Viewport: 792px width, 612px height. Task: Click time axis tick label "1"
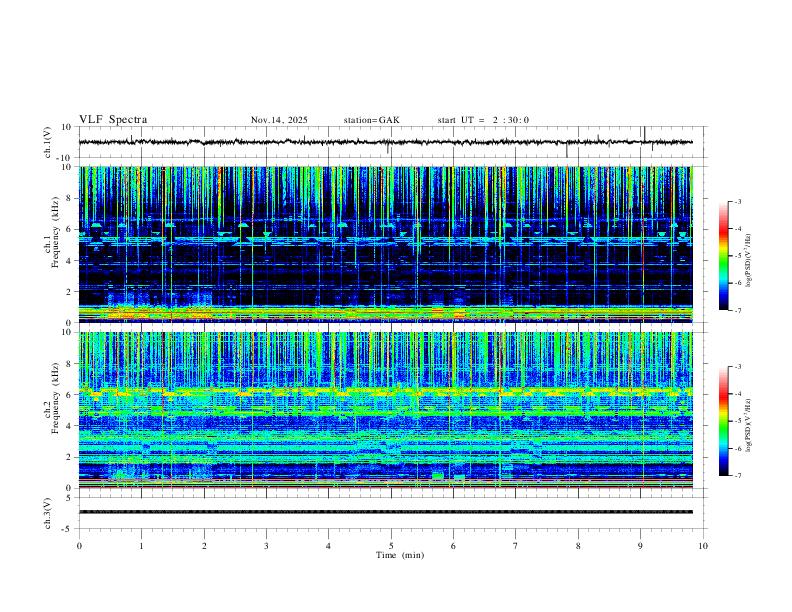tap(141, 546)
